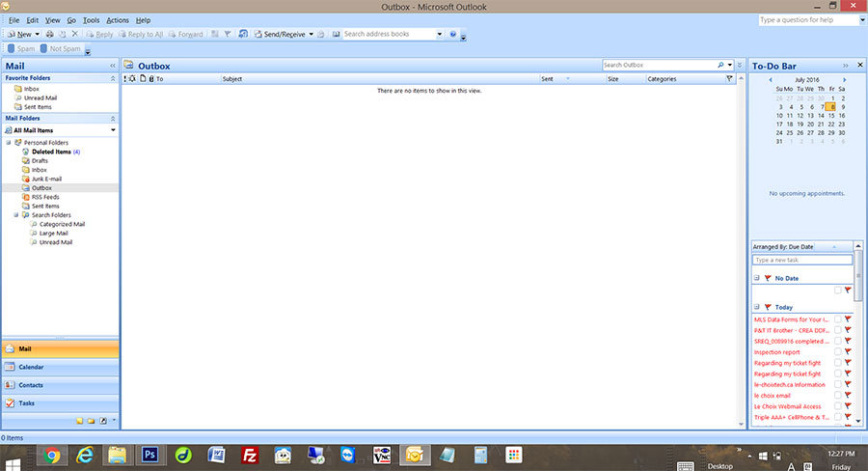The width and height of the screenshot is (868, 471).
Task: Sort by Attachment paperclip column icon
Action: click(151, 79)
